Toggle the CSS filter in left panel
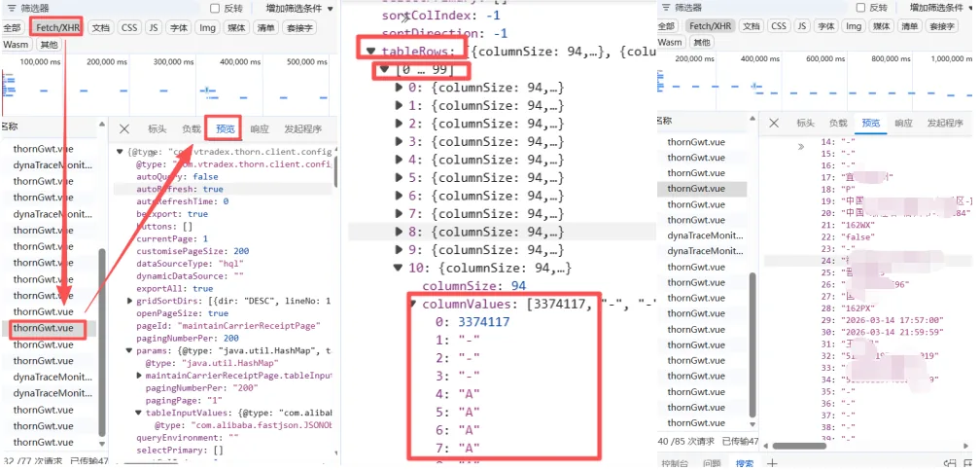The width and height of the screenshot is (980, 470). pyautogui.click(x=129, y=27)
